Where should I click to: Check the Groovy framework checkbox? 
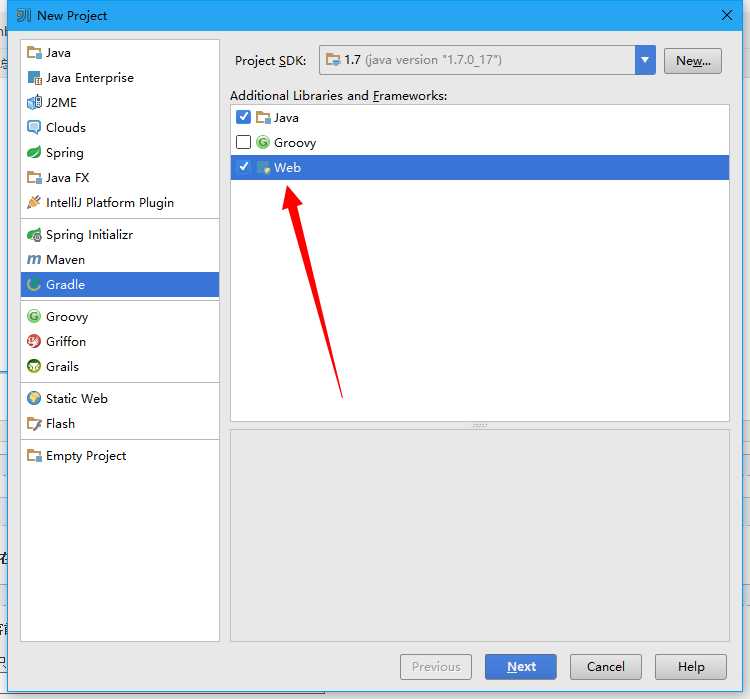click(243, 142)
